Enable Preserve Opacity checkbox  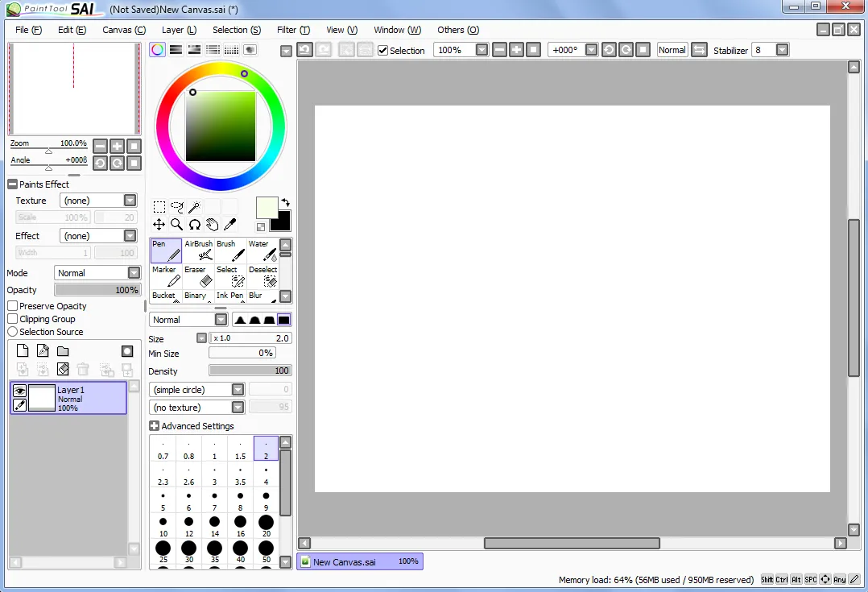12,306
